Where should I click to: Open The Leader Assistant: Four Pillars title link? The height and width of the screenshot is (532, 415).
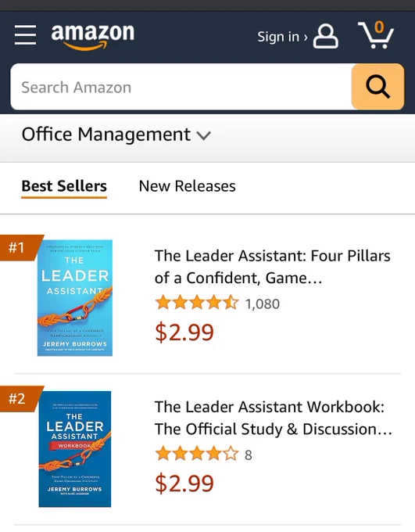(273, 267)
